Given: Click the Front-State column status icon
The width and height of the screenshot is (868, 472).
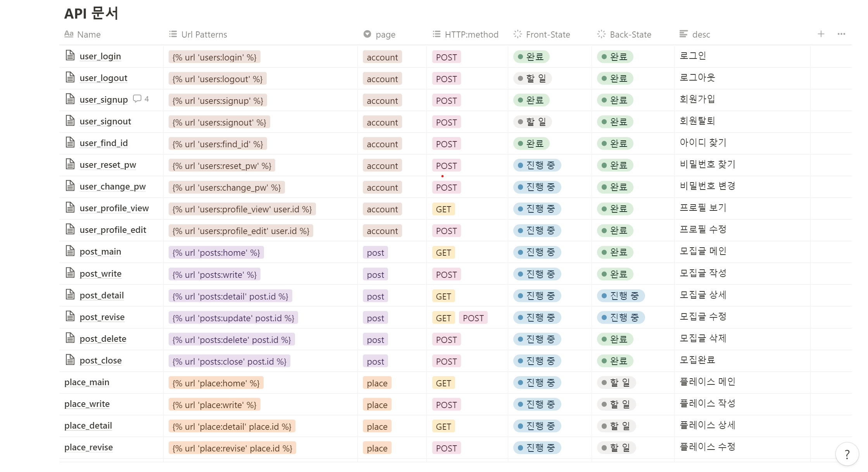Looking at the screenshot, I should tap(518, 34).
